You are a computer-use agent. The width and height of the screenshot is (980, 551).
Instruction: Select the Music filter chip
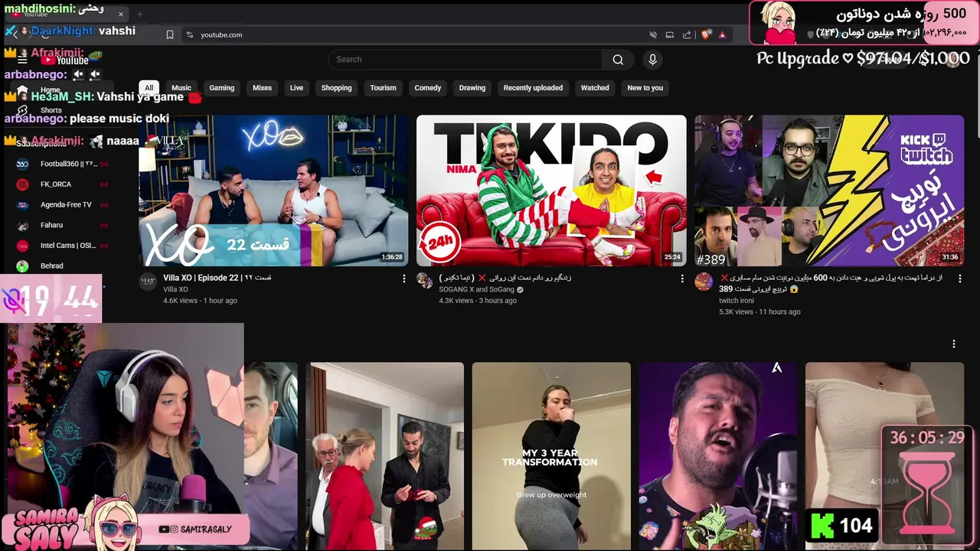[x=181, y=88]
